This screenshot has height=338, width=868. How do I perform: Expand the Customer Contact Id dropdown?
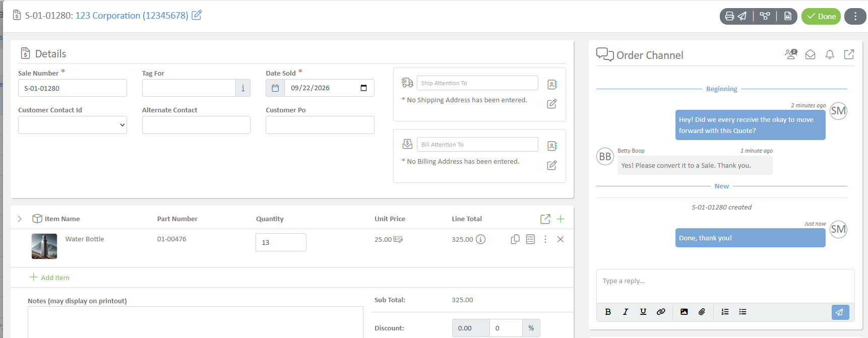click(x=73, y=125)
